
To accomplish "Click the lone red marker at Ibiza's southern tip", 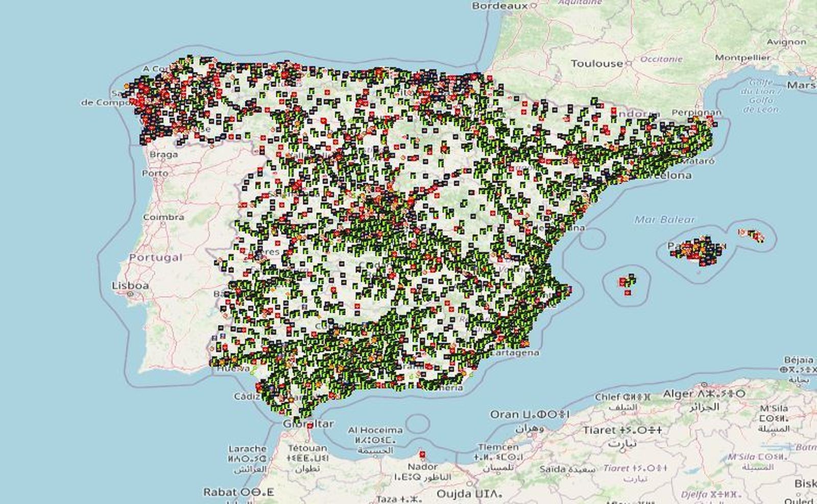I will (627, 293).
